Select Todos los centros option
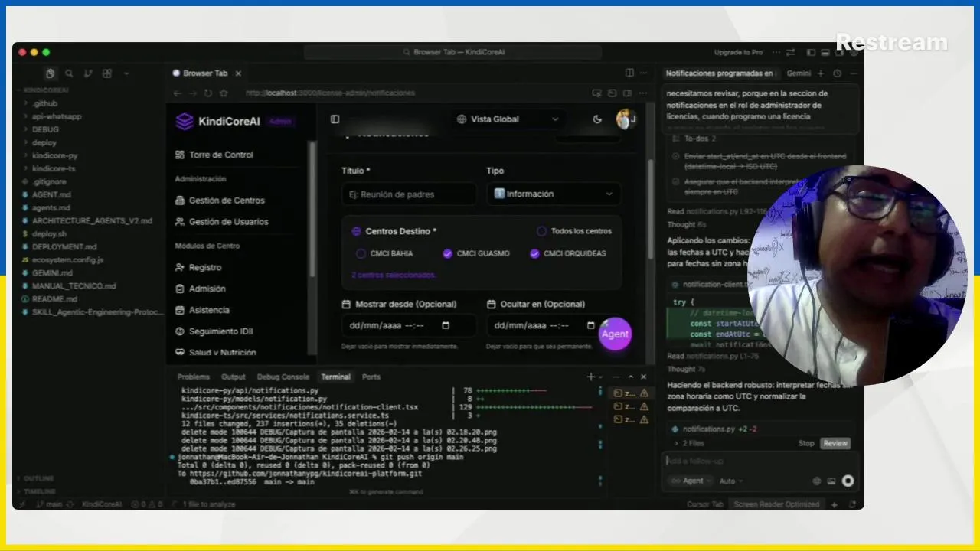The width and height of the screenshot is (980, 551). [574, 231]
